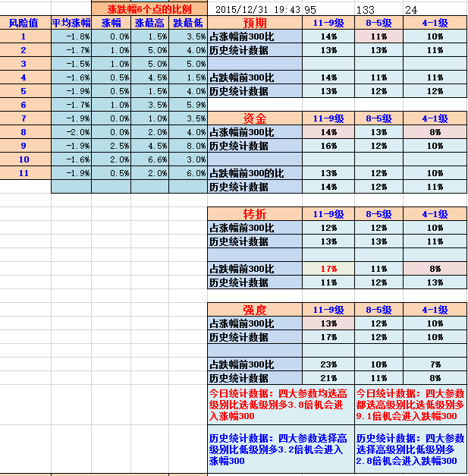Select the 6.0% 跌最低 cell in row 11

click(x=188, y=173)
